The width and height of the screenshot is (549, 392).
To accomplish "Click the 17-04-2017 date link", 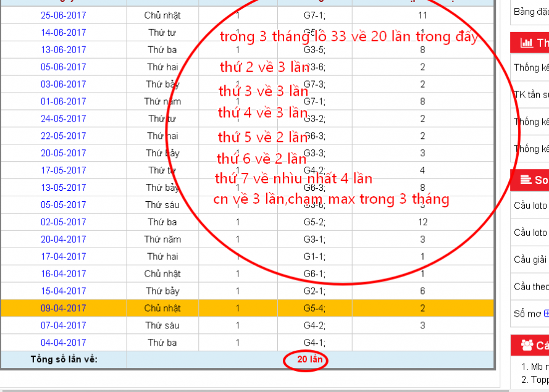I will coord(64,256).
